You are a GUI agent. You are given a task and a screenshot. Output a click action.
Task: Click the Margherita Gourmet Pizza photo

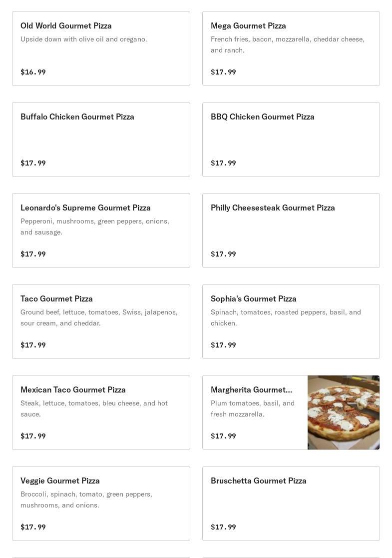344,412
